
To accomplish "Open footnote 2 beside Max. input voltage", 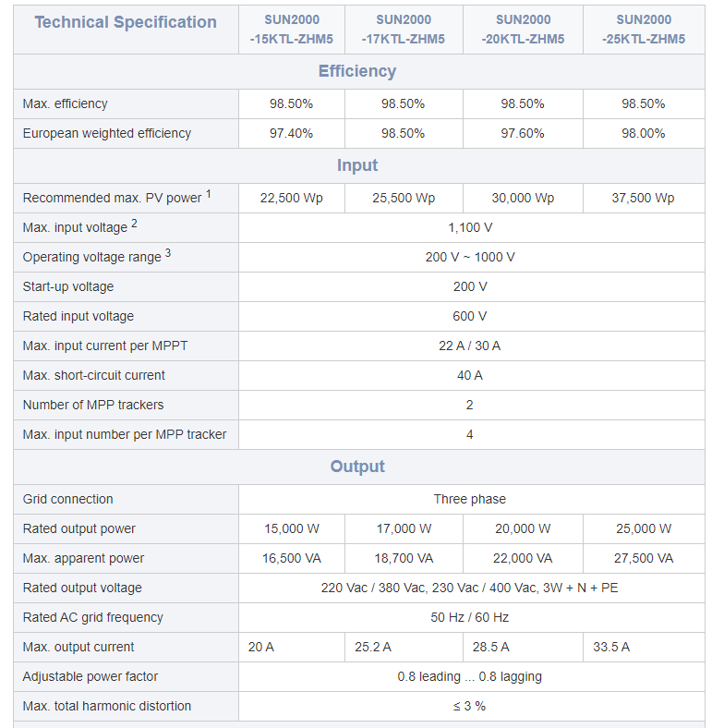I will (x=134, y=224).
